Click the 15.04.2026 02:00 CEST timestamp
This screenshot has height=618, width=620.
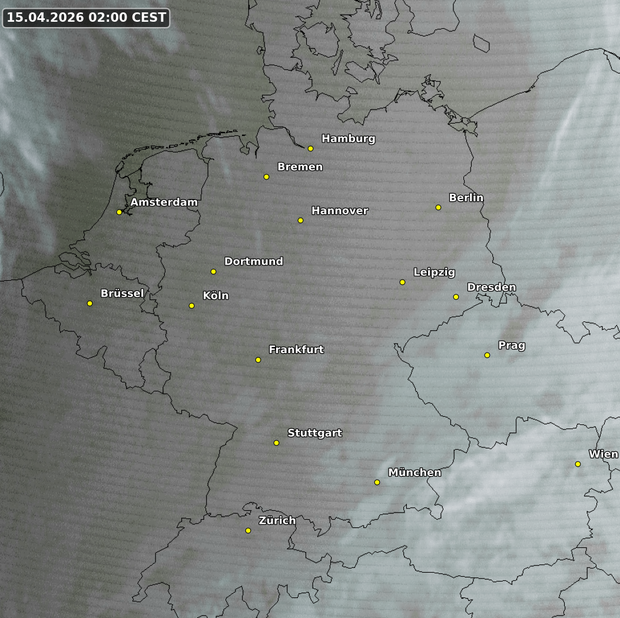(86, 18)
